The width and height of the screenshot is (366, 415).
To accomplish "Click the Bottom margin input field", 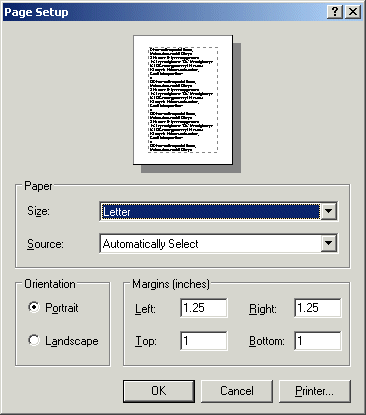I will point(318,341).
